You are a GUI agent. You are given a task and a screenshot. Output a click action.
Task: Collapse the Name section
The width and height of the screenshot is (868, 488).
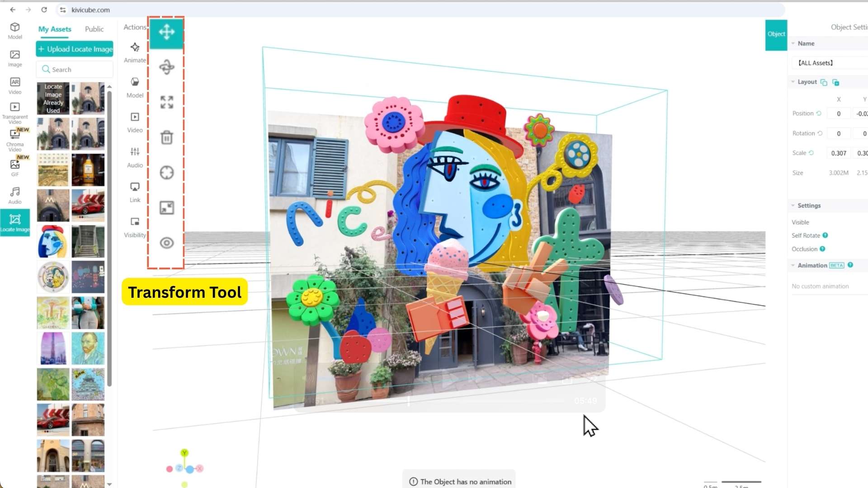[x=793, y=43]
